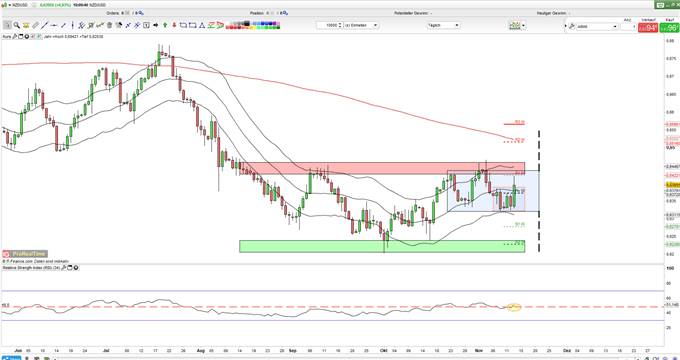Detach the Kurs panel window icon
The height and width of the screenshot is (360, 680).
point(21,36)
